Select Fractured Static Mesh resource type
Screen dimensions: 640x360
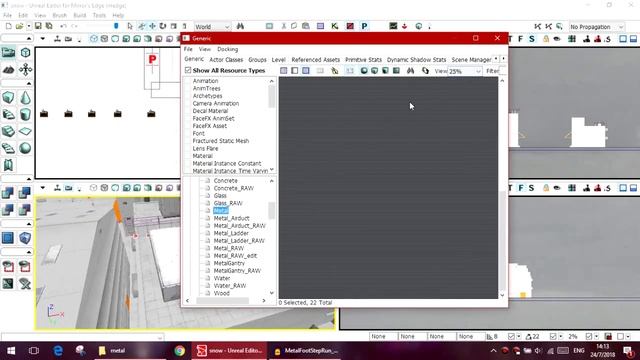[x=221, y=141]
